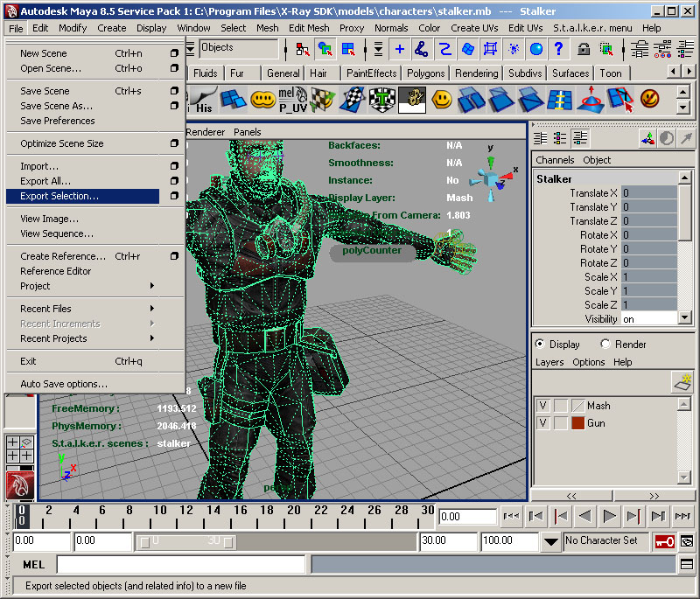This screenshot has width=700, height=599.
Task: Open the S.t.a.l.k.e.r. menu
Action: 592,28
